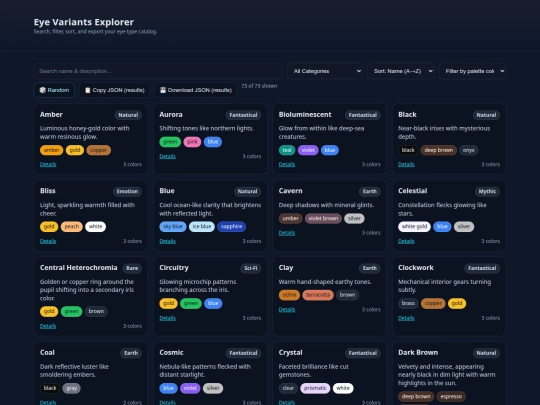Click the gray chip on Coal card
Screen dimensions: 540x405
pyautogui.click(x=72, y=388)
